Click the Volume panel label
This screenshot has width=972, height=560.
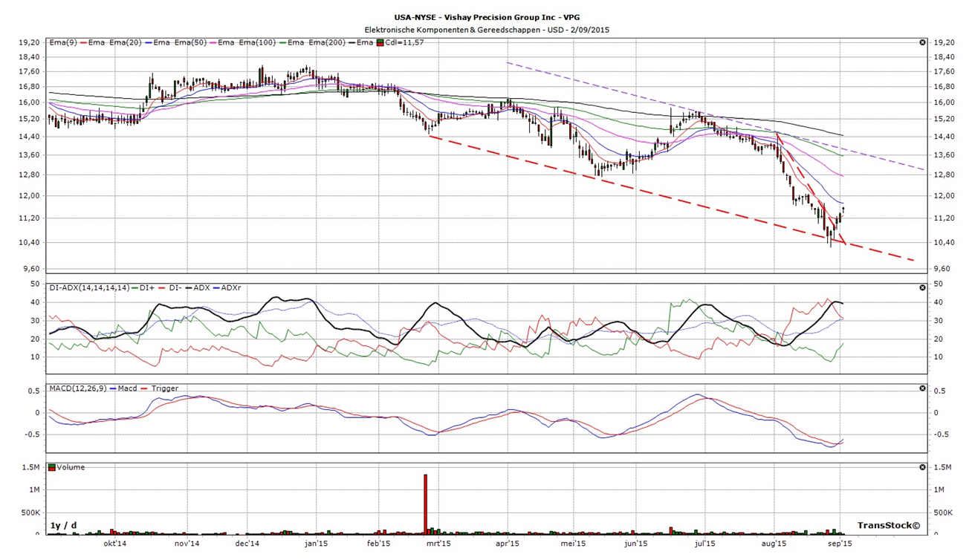(71, 467)
